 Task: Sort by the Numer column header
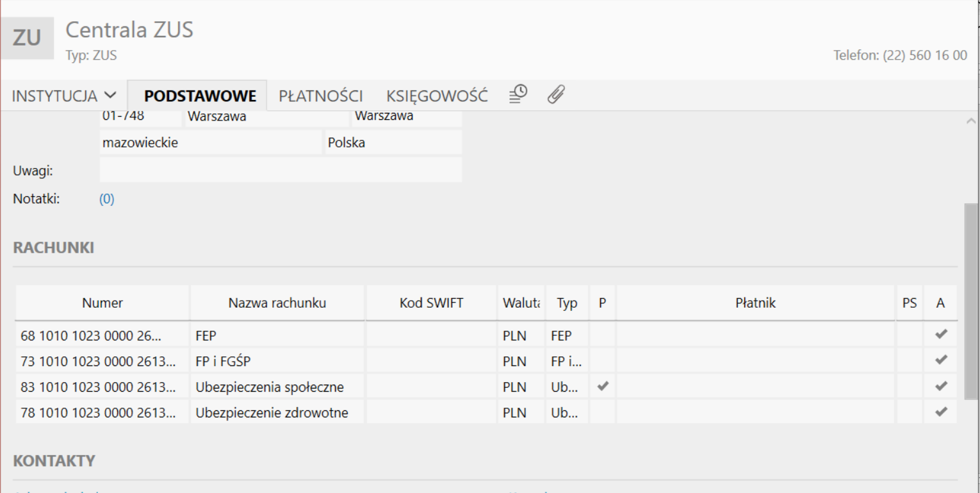point(102,303)
